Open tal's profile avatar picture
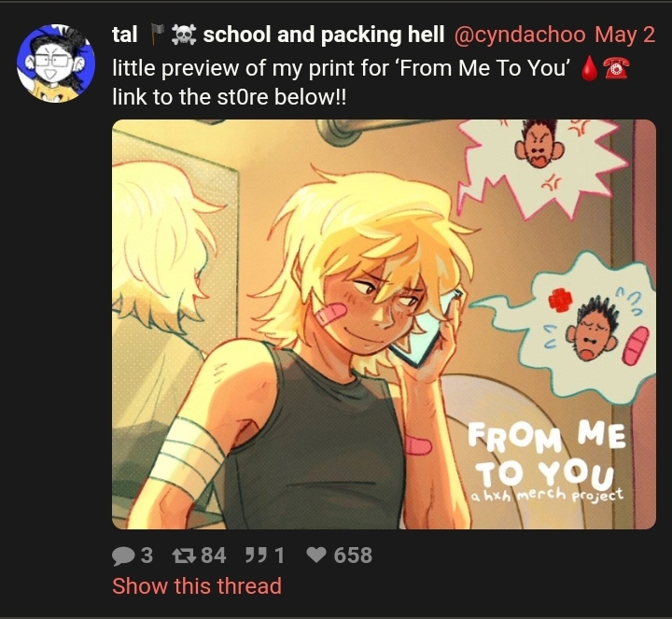This screenshot has height=619, width=672. tap(56, 63)
